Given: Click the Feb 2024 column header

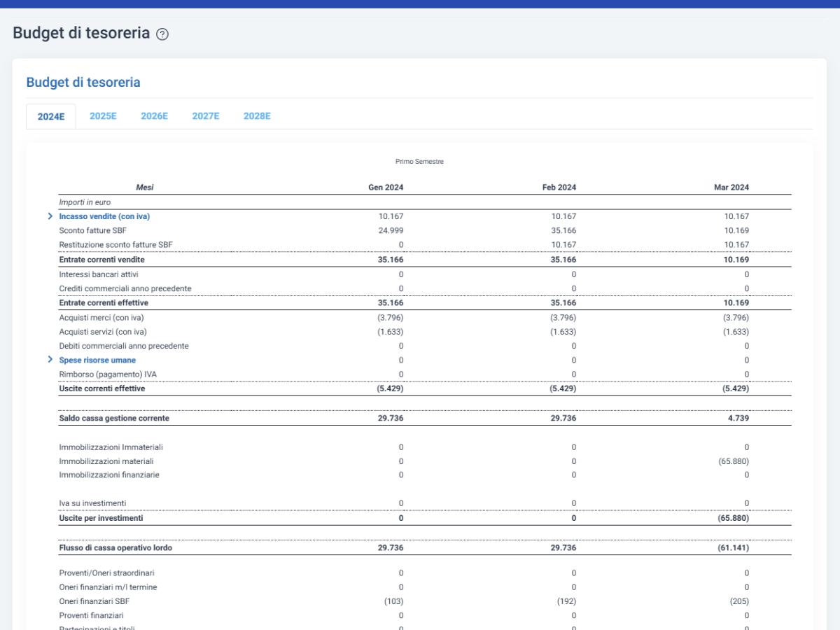Looking at the screenshot, I should coord(559,188).
